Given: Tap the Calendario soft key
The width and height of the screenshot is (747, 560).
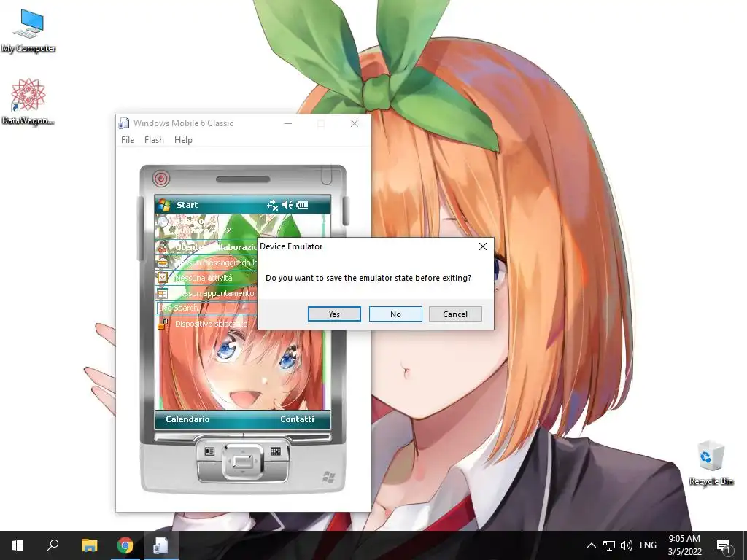Looking at the screenshot, I should click(187, 419).
